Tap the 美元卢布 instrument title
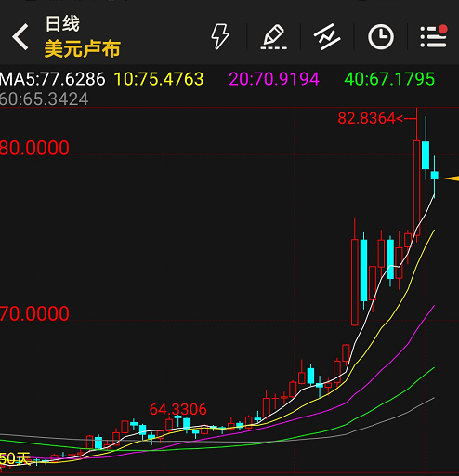The image size is (459, 476). pos(83,48)
